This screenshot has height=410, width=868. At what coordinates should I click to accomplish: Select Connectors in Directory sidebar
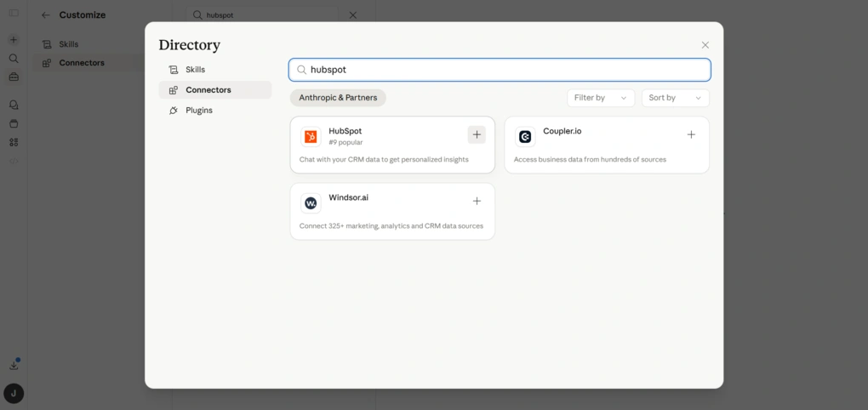tap(214, 89)
